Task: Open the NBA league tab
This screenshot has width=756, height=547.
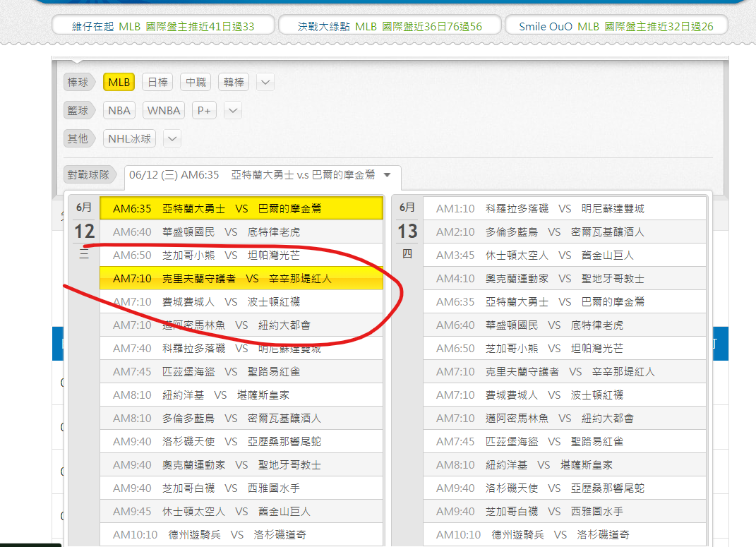Action: (119, 110)
